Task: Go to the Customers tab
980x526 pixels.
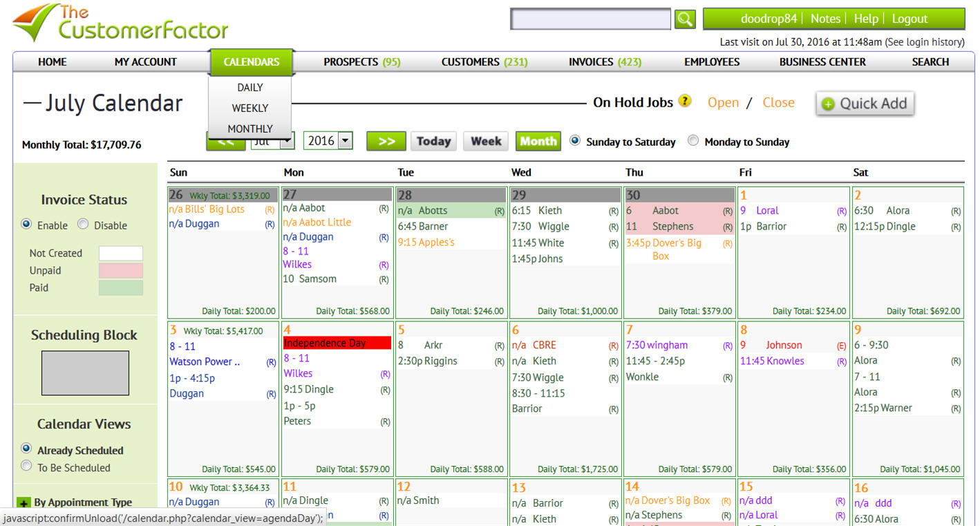Action: point(484,62)
